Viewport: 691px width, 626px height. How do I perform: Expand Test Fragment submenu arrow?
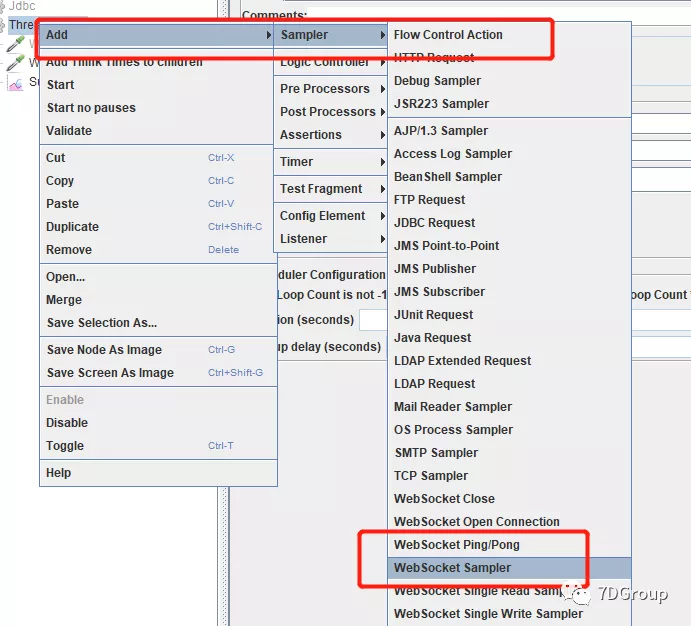(x=383, y=189)
